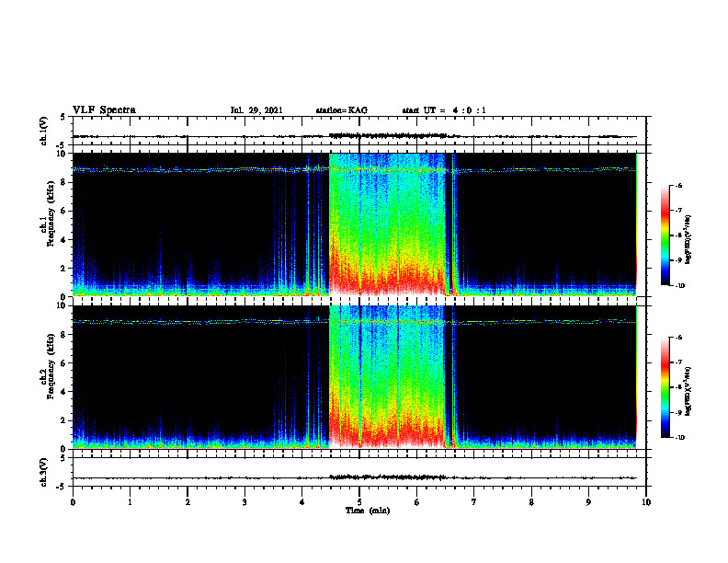Click time axis tick label "10" at bottom right
728x563 pixels.
[x=646, y=502]
